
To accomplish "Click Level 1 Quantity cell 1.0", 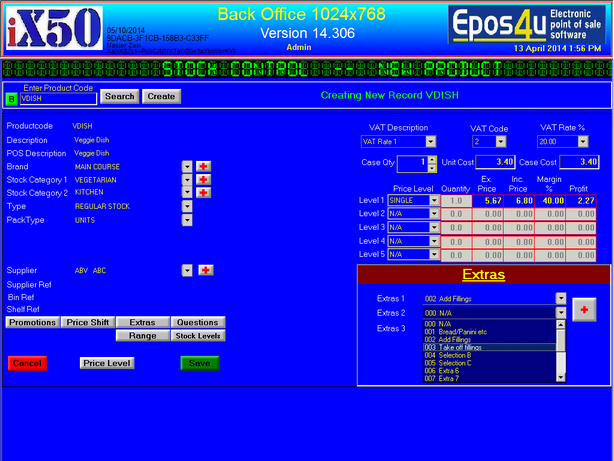I will (457, 201).
